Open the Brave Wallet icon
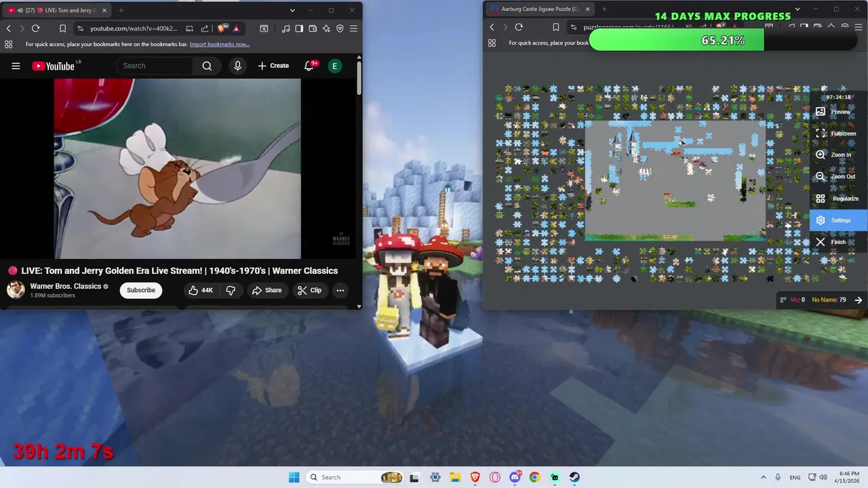This screenshot has width=868, height=488. (x=313, y=28)
